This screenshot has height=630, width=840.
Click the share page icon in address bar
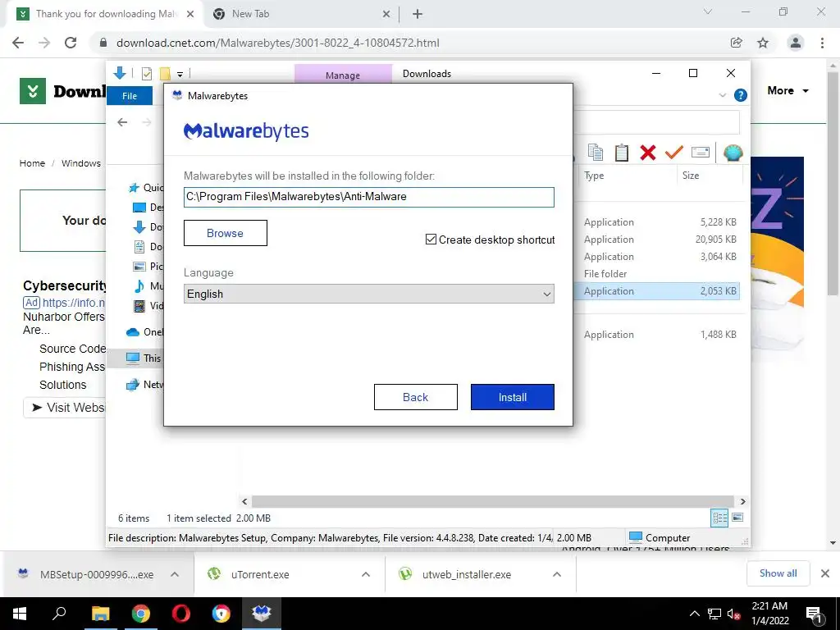pos(737,43)
